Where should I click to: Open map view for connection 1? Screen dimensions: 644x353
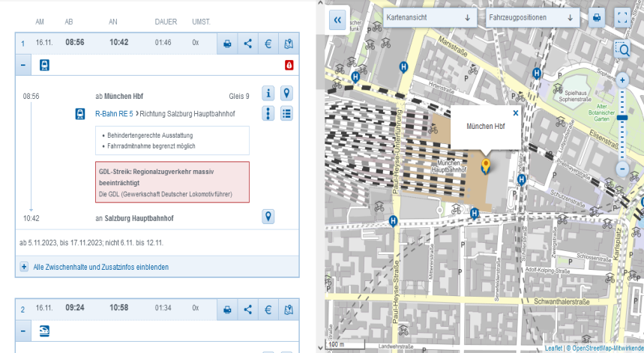coord(288,43)
